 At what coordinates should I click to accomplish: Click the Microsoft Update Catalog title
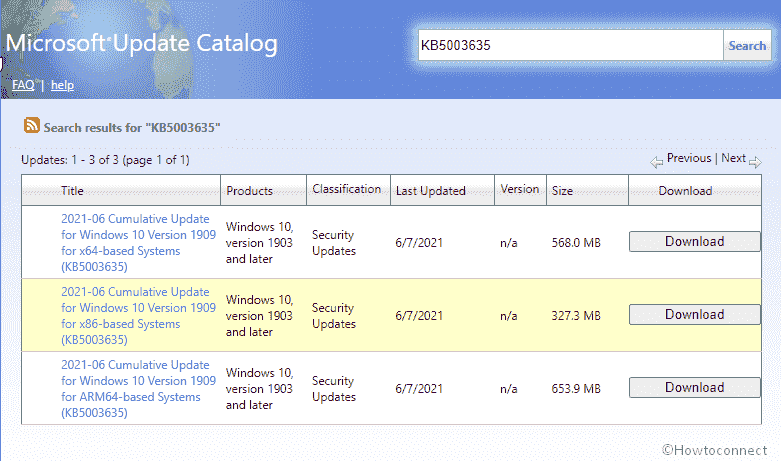point(142,44)
